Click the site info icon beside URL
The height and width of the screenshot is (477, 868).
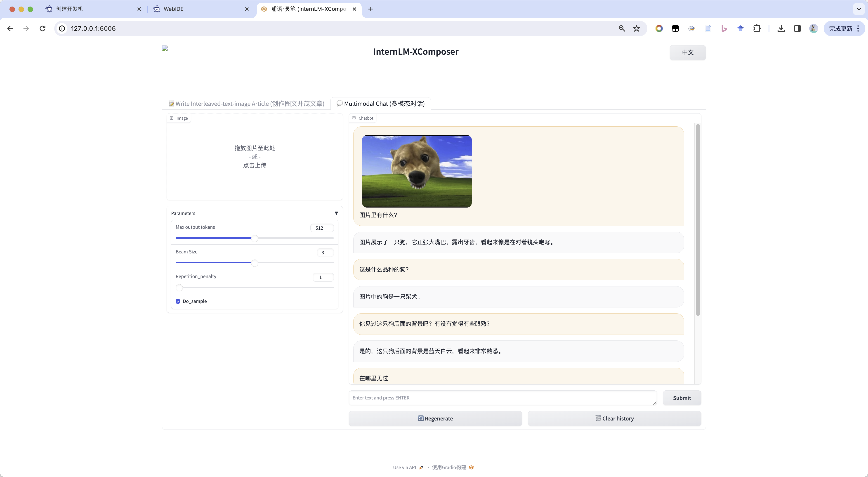tap(62, 29)
